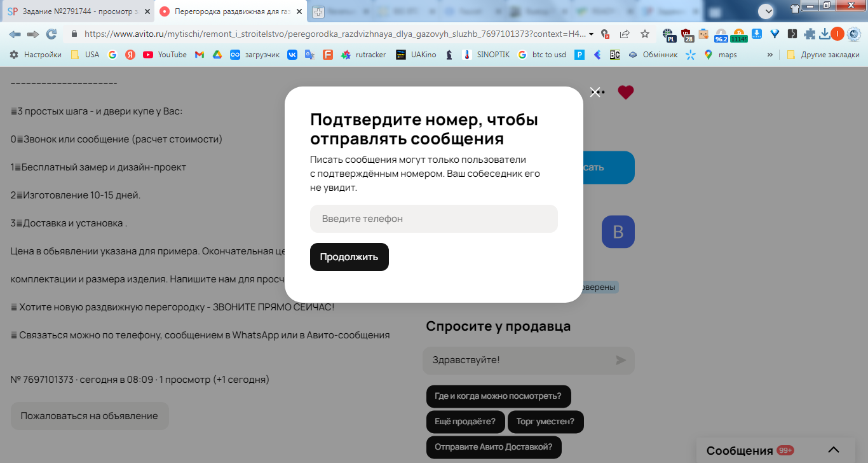The image size is (868, 463).
Task: Open the 'загрузчик' bookmark
Action: point(255,55)
